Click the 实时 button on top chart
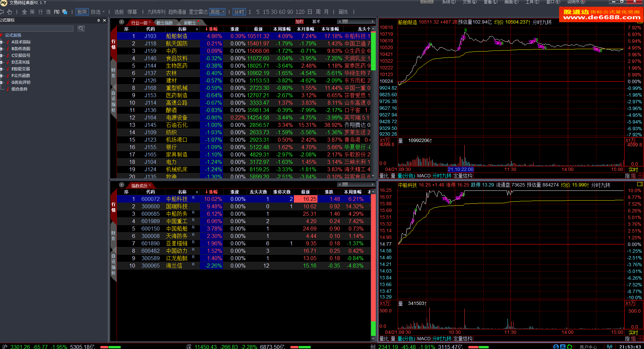The width and height of the screenshot is (644, 349). (633, 170)
